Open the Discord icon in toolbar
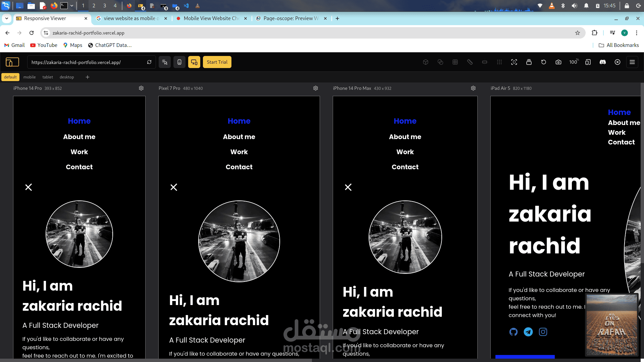 (603, 62)
